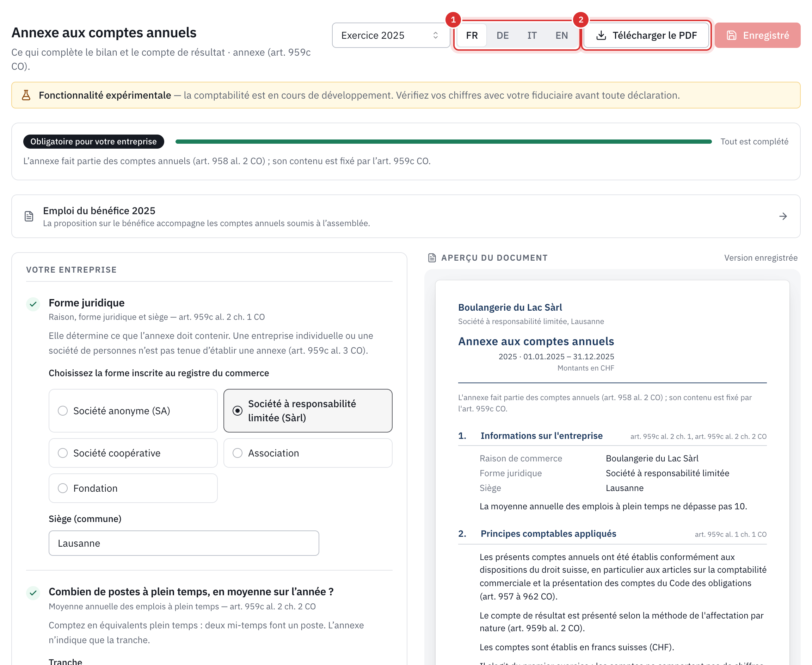
Task: Click arrow icon on Emploi du bénéfice
Action: click(x=783, y=216)
